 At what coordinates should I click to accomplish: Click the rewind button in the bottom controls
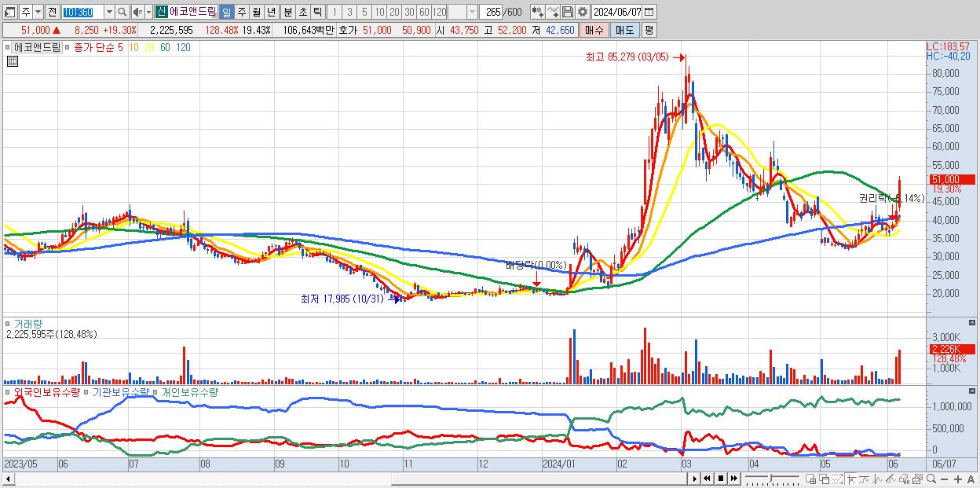(707, 479)
